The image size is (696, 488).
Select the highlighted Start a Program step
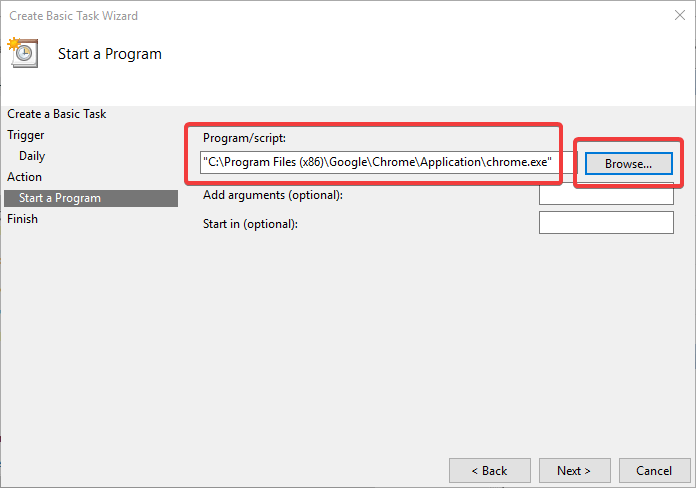[x=91, y=198]
